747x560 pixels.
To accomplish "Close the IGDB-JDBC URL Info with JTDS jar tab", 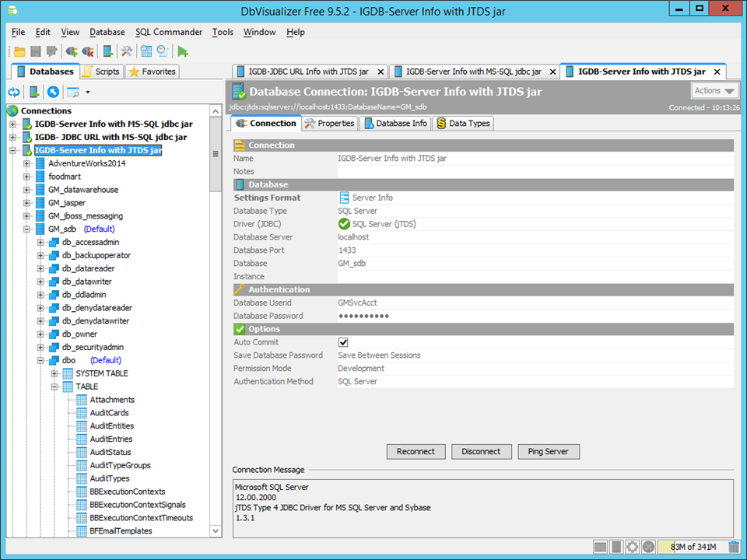I will (x=381, y=72).
